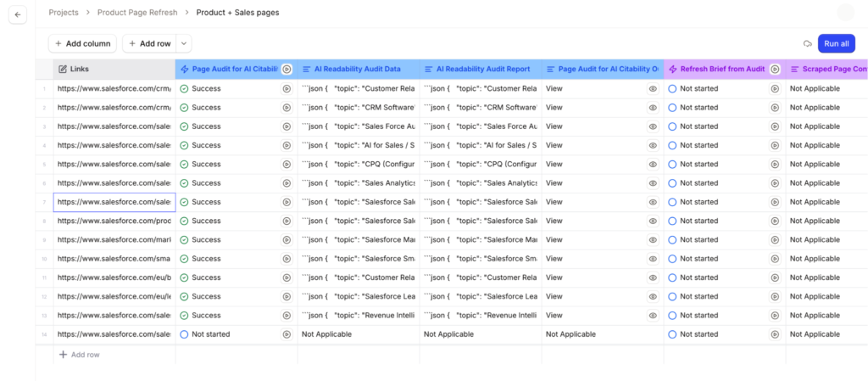Viewport: 868px width, 381px height.
Task: Open the Add row dropdown chevron
Action: [x=184, y=44]
